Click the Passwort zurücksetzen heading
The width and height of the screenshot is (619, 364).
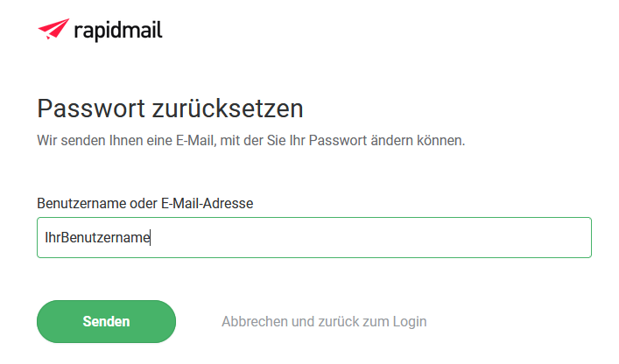170,108
